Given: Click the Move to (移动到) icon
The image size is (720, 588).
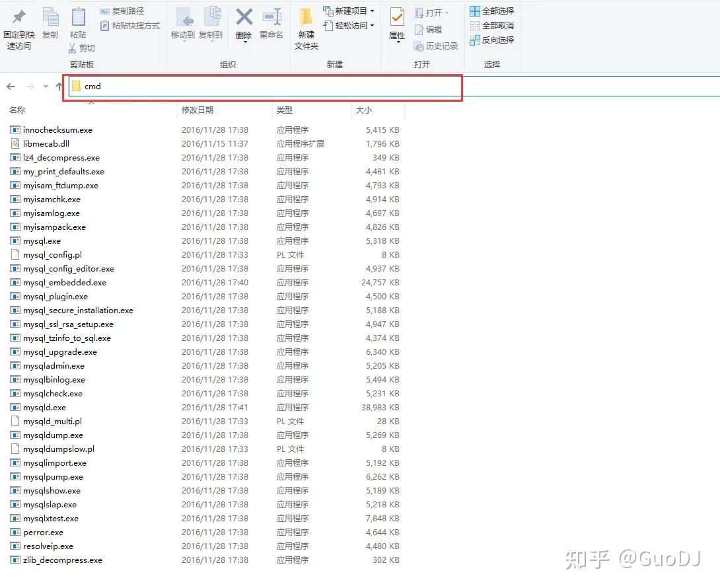Looking at the screenshot, I should 182,17.
